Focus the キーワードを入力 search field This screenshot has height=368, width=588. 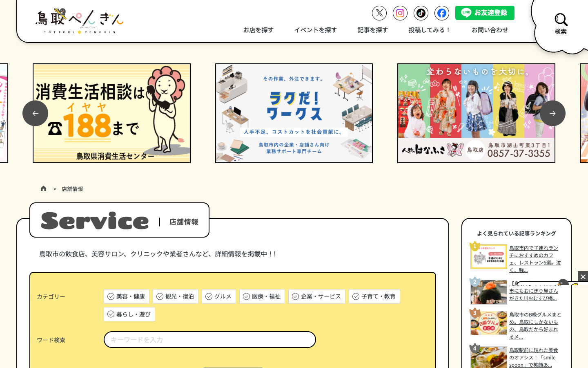point(210,340)
